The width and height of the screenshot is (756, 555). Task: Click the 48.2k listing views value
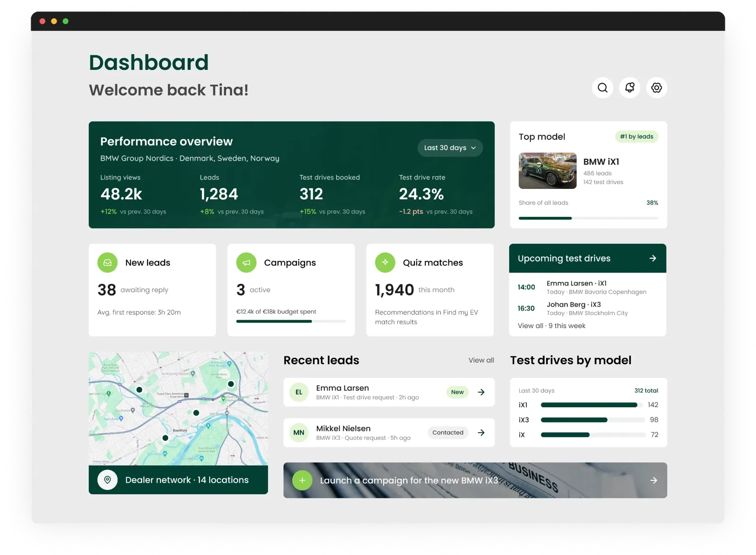tap(121, 194)
